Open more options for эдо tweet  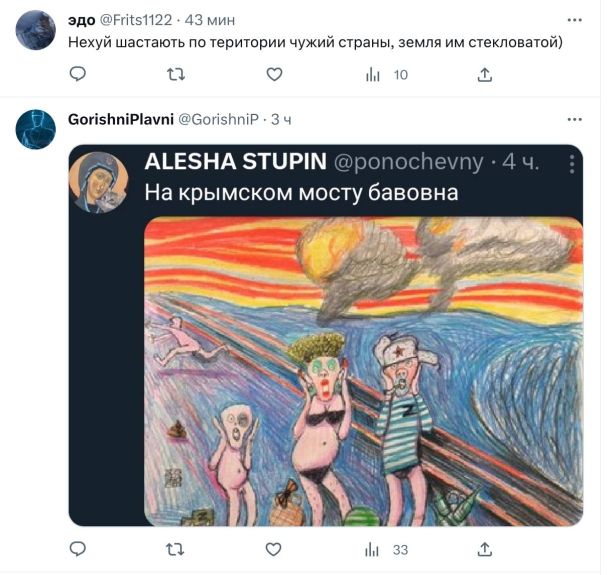(x=575, y=20)
